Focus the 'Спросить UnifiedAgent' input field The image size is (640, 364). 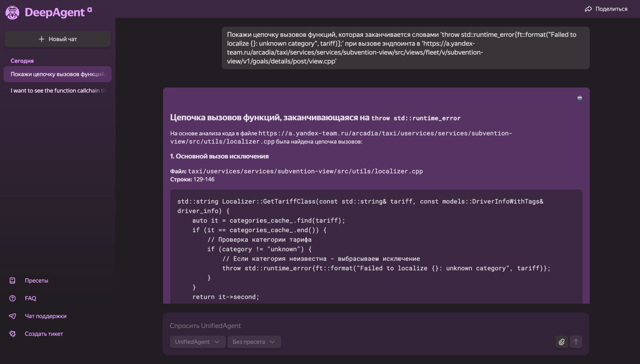pos(356,326)
